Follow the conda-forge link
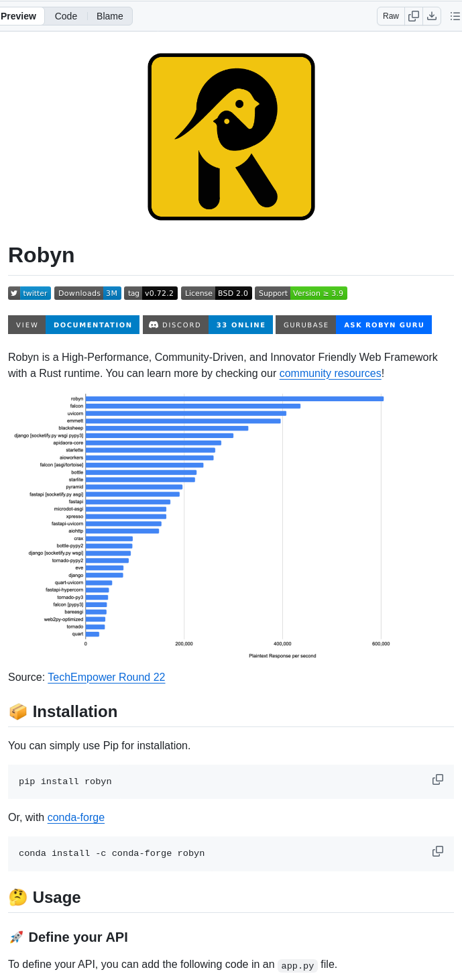The height and width of the screenshot is (980, 462). point(76,817)
